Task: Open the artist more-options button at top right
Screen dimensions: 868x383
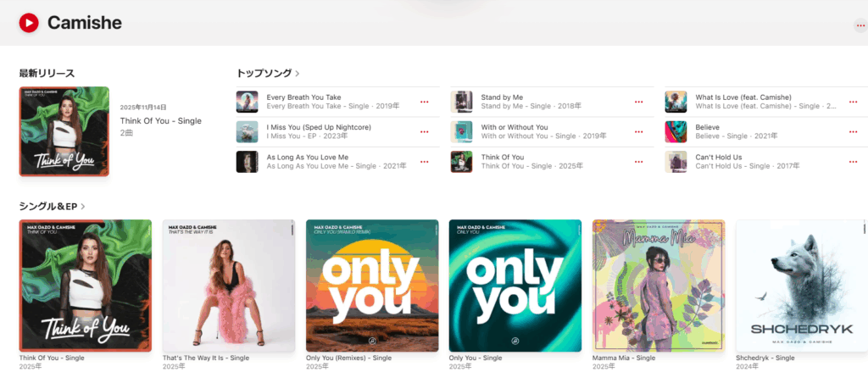Action: click(860, 26)
